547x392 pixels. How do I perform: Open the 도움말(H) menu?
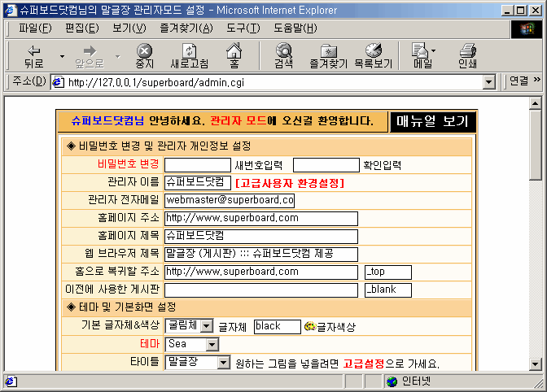295,28
